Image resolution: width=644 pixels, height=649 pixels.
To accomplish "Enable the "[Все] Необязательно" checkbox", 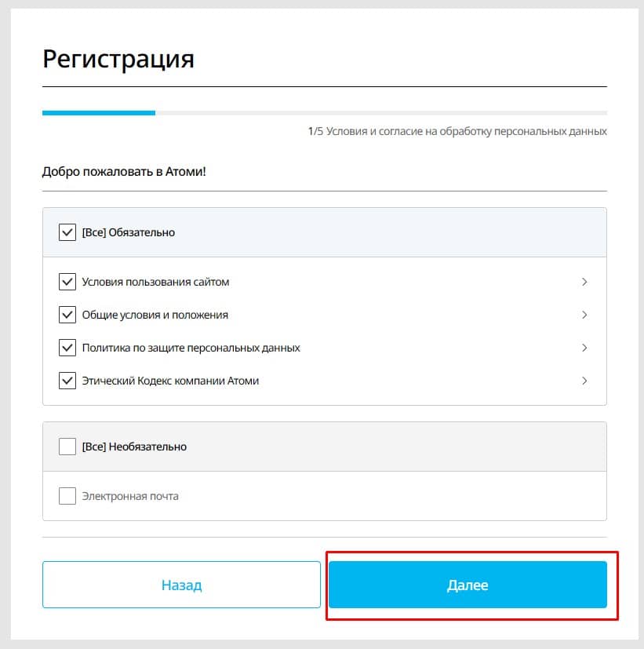I will [67, 446].
